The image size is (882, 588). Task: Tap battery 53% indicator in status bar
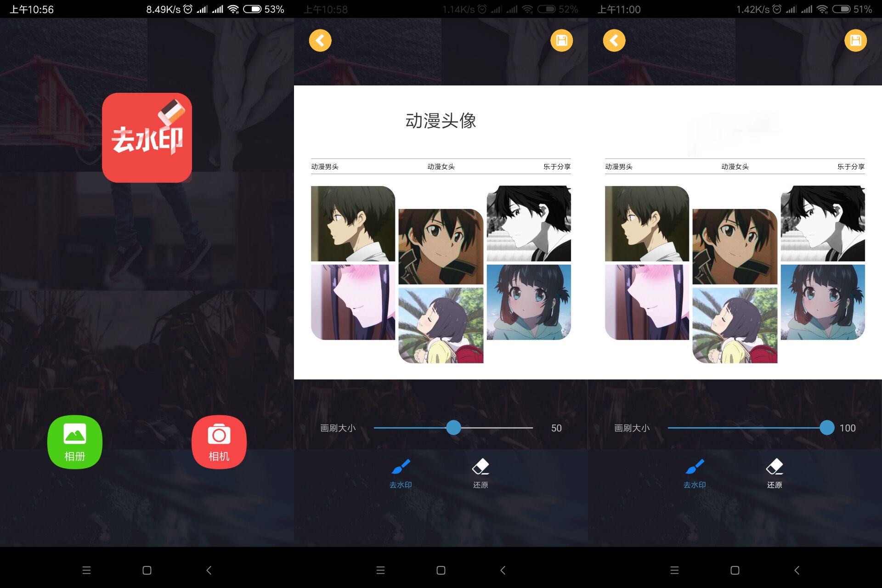[264, 9]
